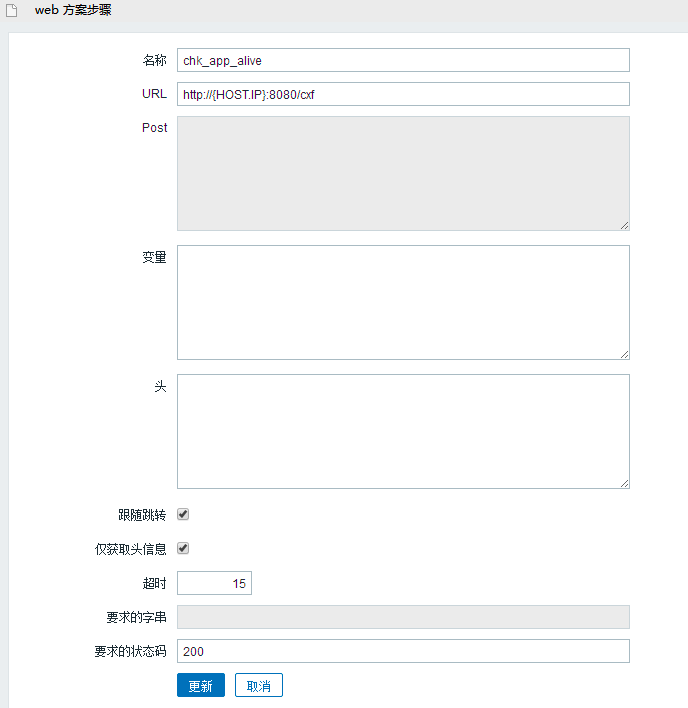This screenshot has height=708, width=688.
Task: Click inside the 头 text area
Action: (x=403, y=431)
